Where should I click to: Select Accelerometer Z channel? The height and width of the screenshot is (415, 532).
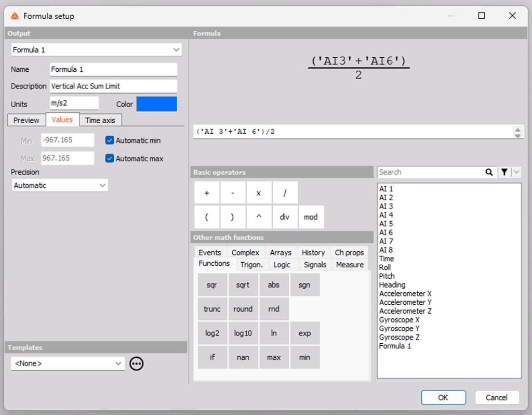click(405, 311)
